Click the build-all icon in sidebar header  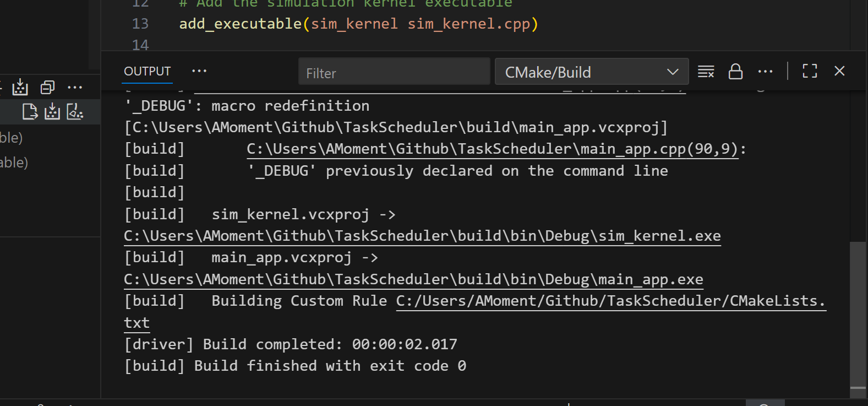coord(20,87)
